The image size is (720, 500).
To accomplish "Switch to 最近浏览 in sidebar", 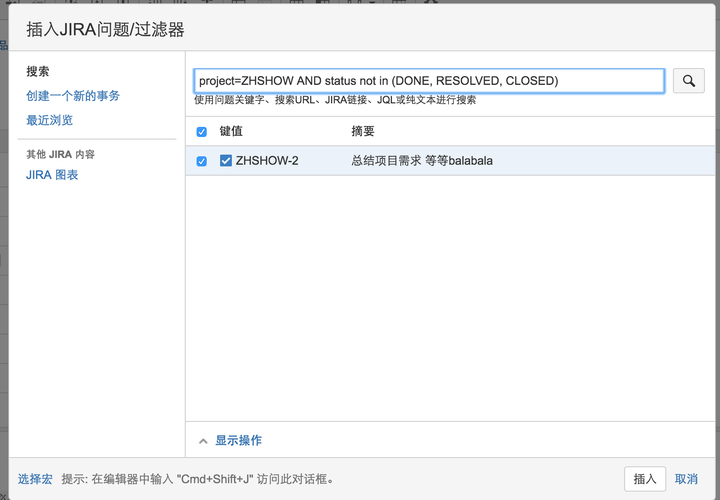I will click(50, 120).
